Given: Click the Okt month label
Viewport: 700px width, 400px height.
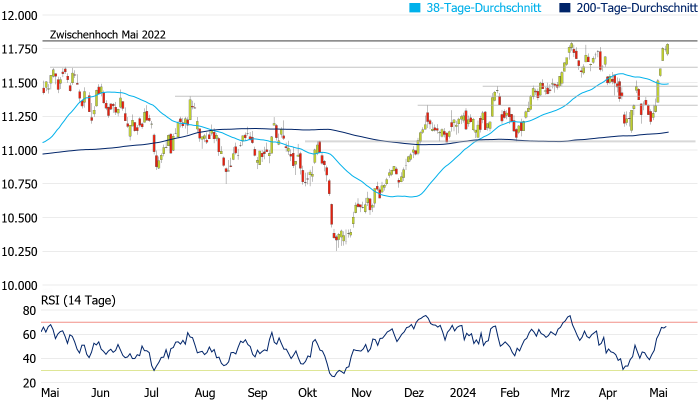Looking at the screenshot, I should [x=308, y=393].
